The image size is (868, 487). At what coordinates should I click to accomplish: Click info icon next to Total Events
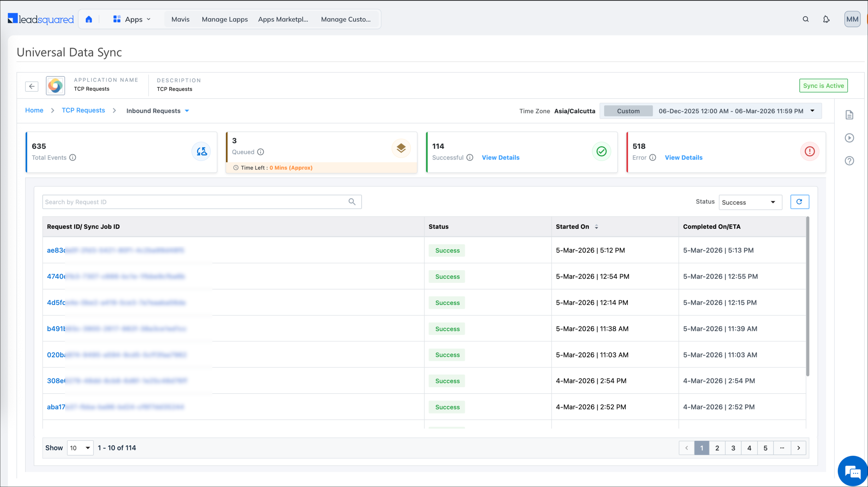point(73,158)
